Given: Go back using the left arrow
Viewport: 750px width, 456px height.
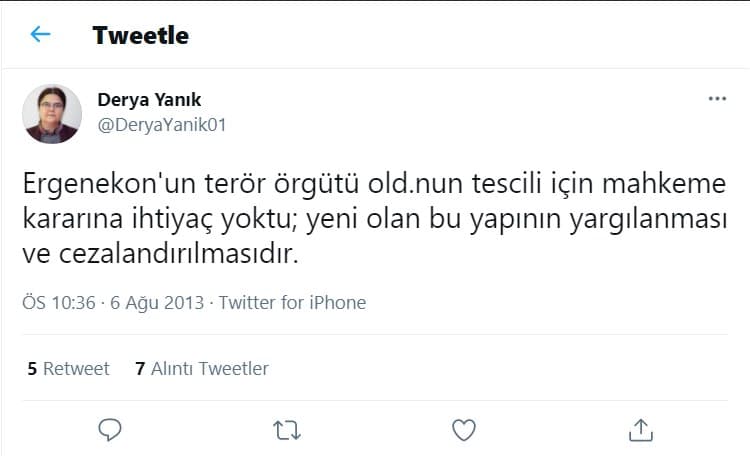Looking at the screenshot, I should coord(40,35).
